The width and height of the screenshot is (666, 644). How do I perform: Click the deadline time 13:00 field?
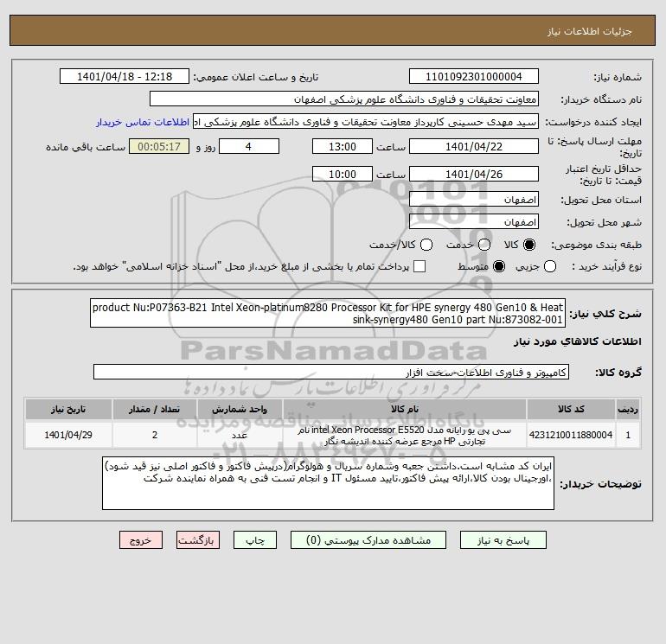(x=343, y=146)
